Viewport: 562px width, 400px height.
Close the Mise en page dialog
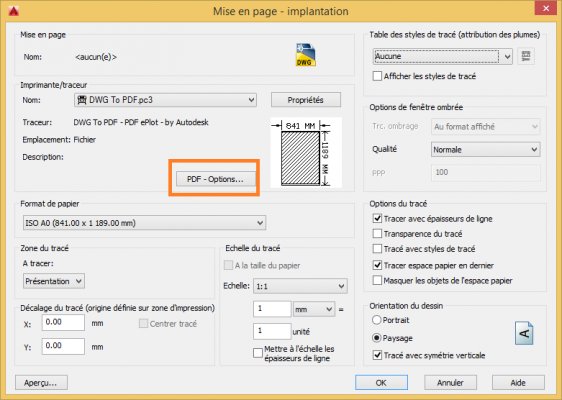546,8
